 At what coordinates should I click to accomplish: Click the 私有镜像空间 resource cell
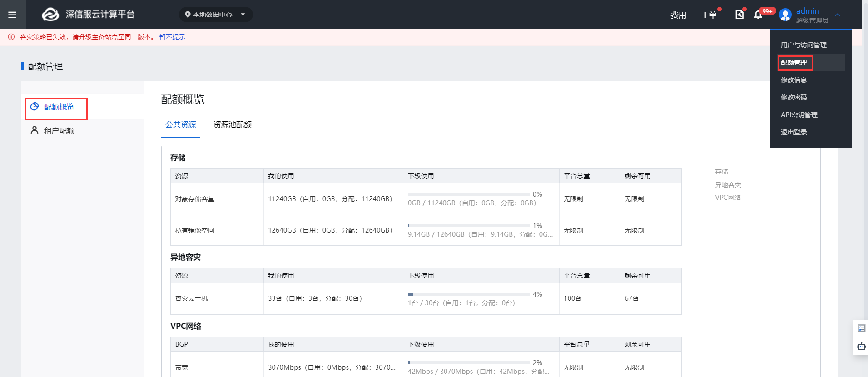point(217,230)
